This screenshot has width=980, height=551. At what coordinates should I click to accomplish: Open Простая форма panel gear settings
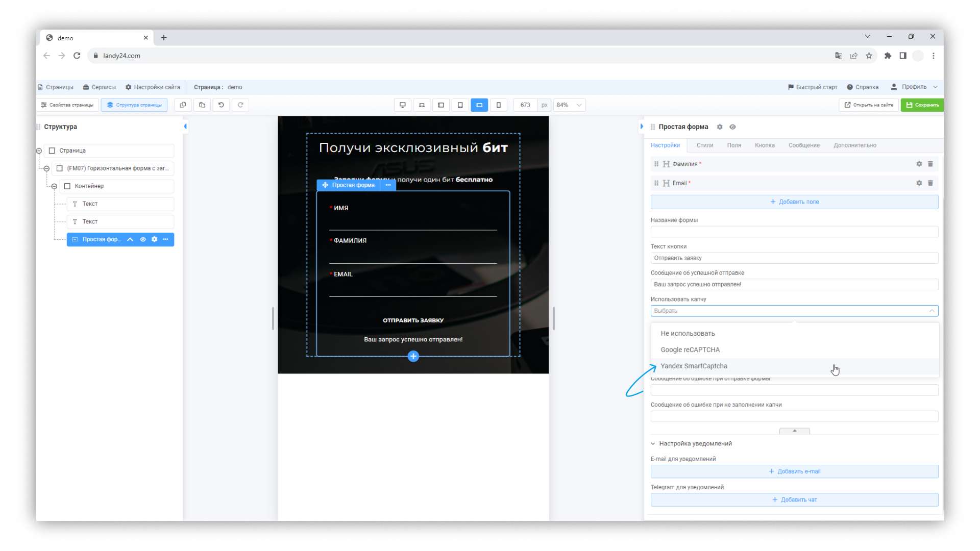tap(720, 127)
